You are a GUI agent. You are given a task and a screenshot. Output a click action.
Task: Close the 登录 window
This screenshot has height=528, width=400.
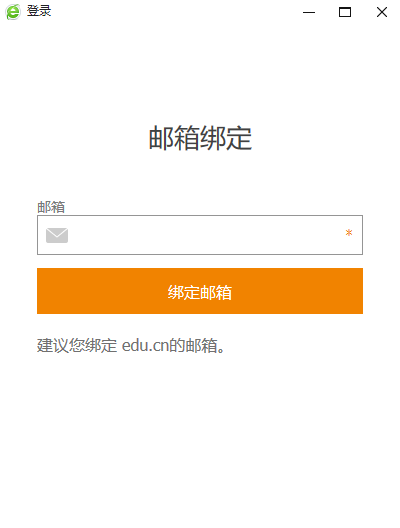tap(382, 12)
